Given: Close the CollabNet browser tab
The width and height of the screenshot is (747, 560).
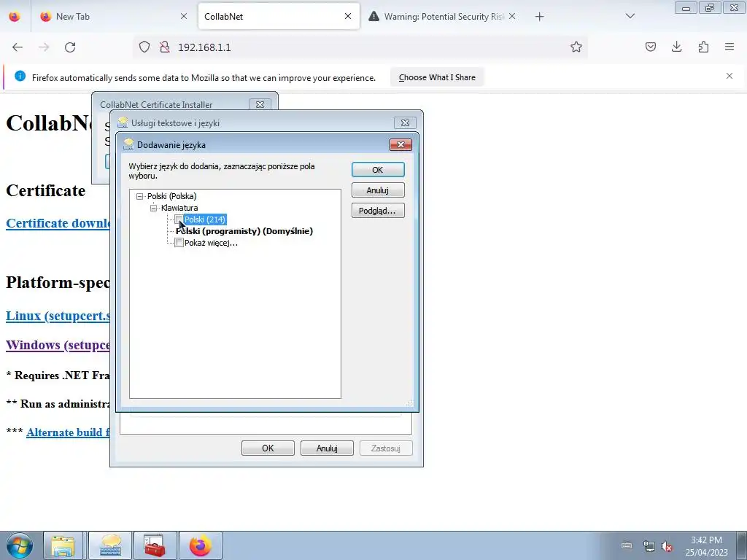Looking at the screenshot, I should click(x=348, y=17).
